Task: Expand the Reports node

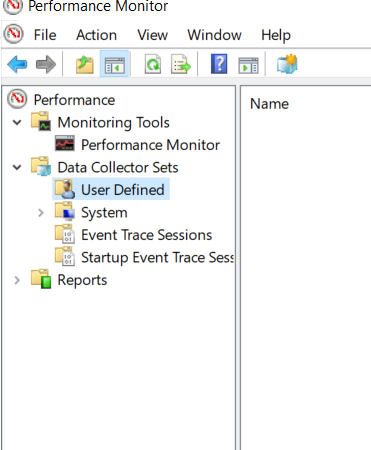Action: (x=17, y=280)
